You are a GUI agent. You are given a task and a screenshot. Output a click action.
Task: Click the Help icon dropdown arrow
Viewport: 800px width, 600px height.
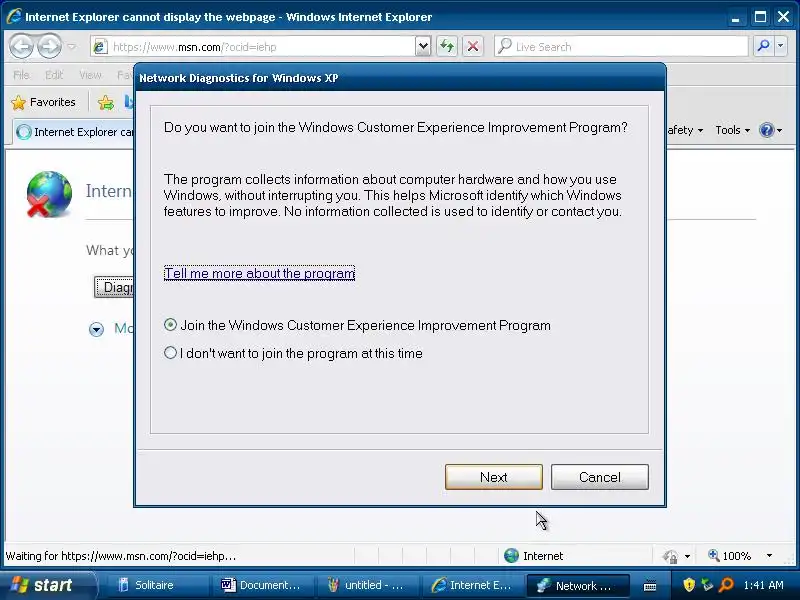click(780, 130)
